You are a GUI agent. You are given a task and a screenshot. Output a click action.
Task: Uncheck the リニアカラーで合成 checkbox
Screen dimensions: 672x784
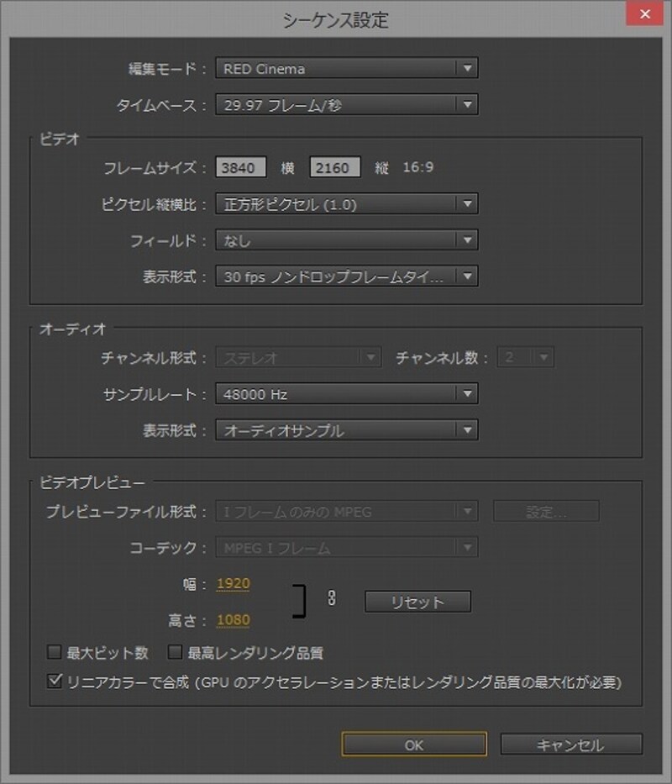55,681
